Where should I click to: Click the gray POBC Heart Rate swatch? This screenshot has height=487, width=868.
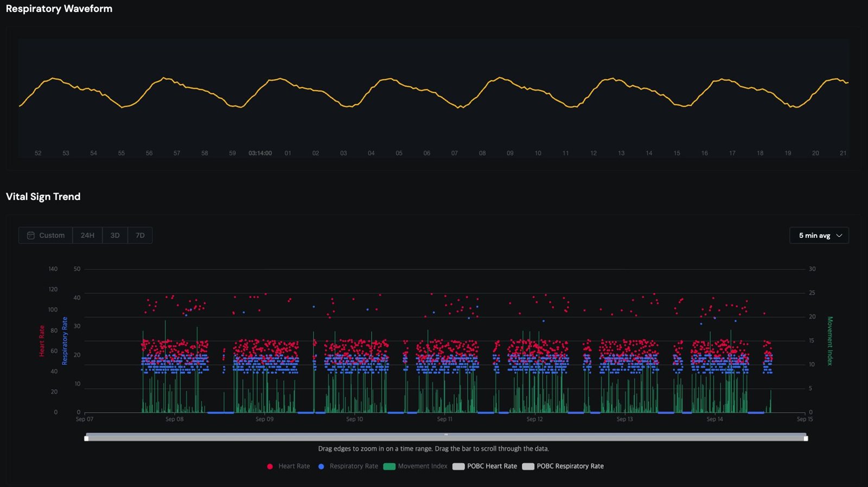pos(458,466)
